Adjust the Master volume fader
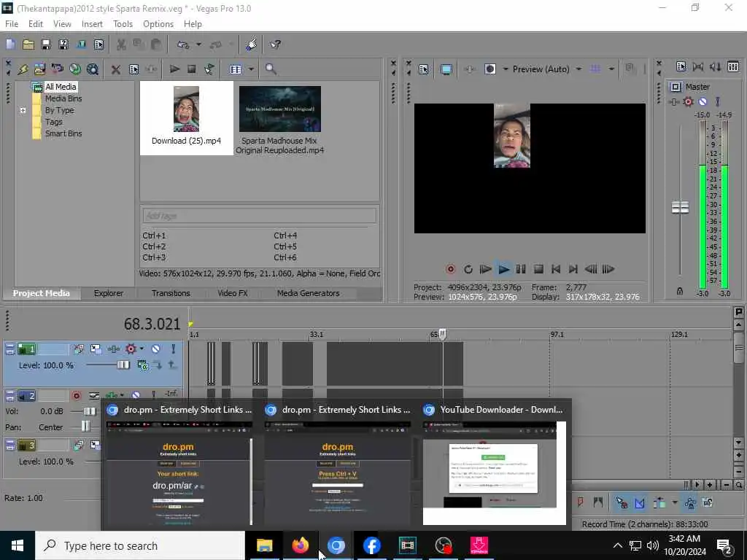Screen dimensions: 747x560 680,208
